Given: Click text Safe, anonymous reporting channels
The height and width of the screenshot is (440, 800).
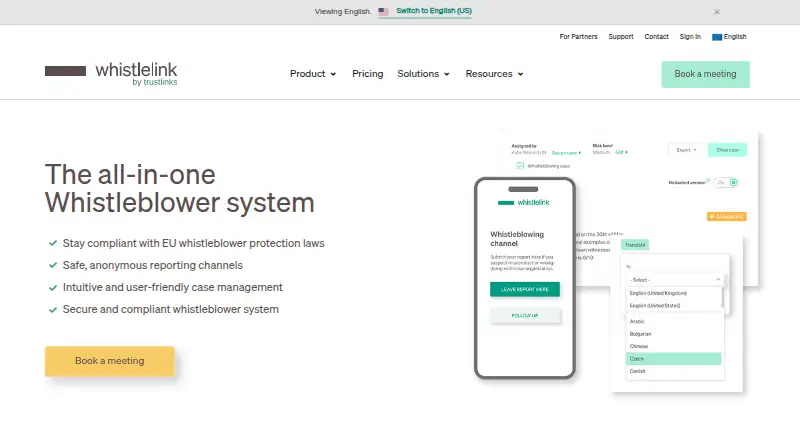Looking at the screenshot, I should (x=153, y=265).
